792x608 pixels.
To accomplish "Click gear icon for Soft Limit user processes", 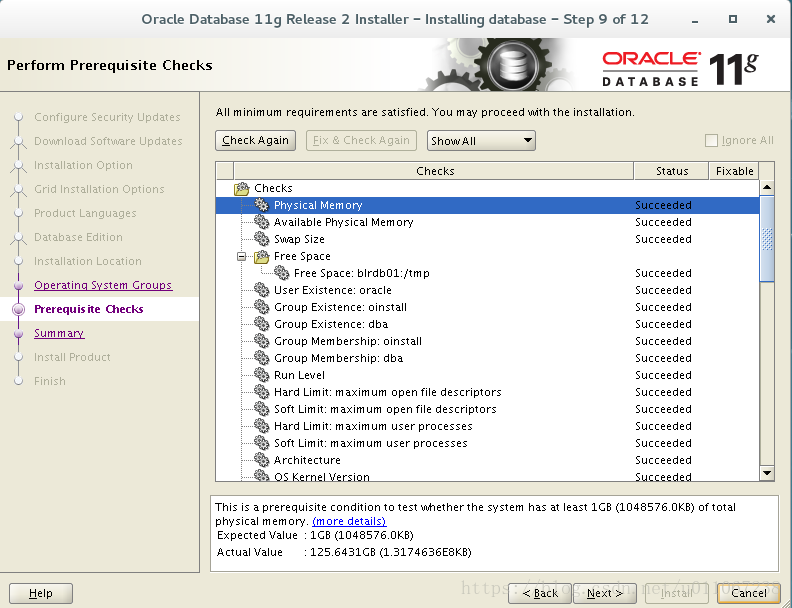I will 262,443.
